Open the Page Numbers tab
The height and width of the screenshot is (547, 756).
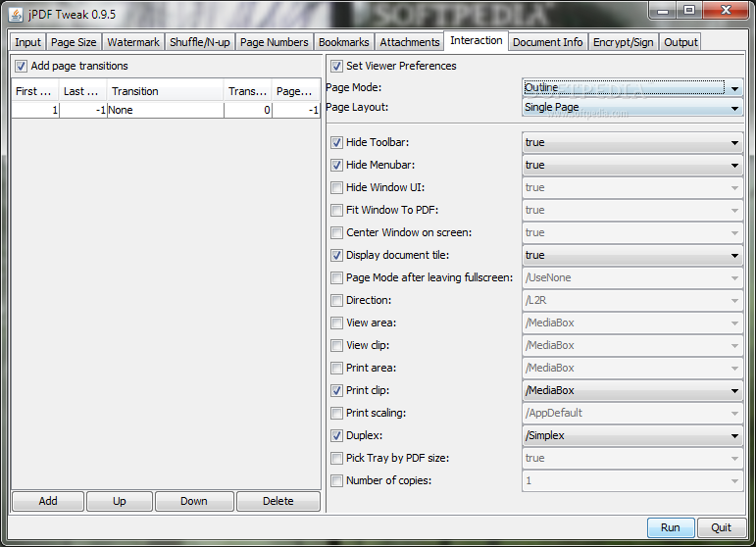tap(274, 42)
